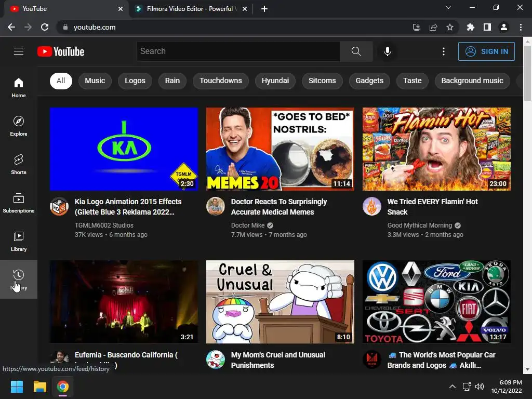Open File Explorer from taskbar
This screenshot has width=532, height=399.
[x=39, y=387]
